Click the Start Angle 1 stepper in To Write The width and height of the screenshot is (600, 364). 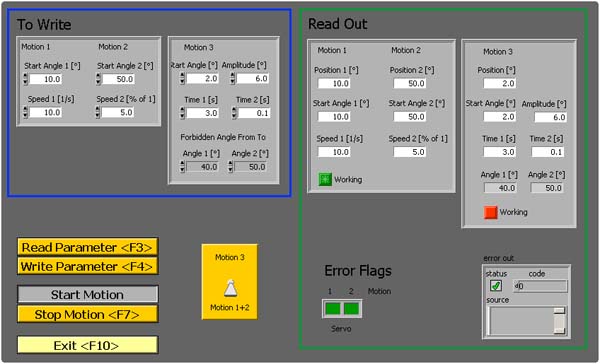pyautogui.click(x=25, y=79)
